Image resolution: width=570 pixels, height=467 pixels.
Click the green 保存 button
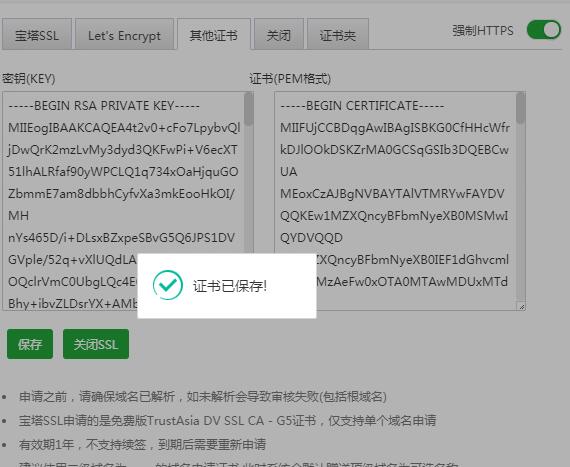click(30, 344)
